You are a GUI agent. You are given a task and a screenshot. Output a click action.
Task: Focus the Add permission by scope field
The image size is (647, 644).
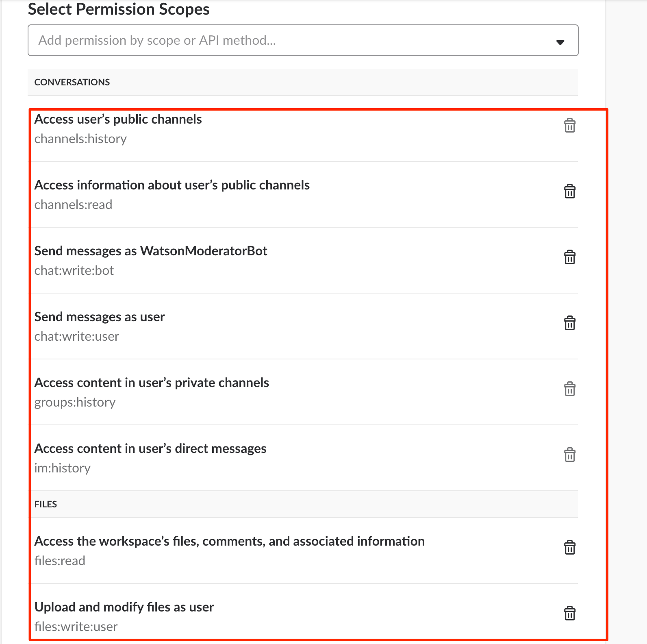click(x=284, y=40)
